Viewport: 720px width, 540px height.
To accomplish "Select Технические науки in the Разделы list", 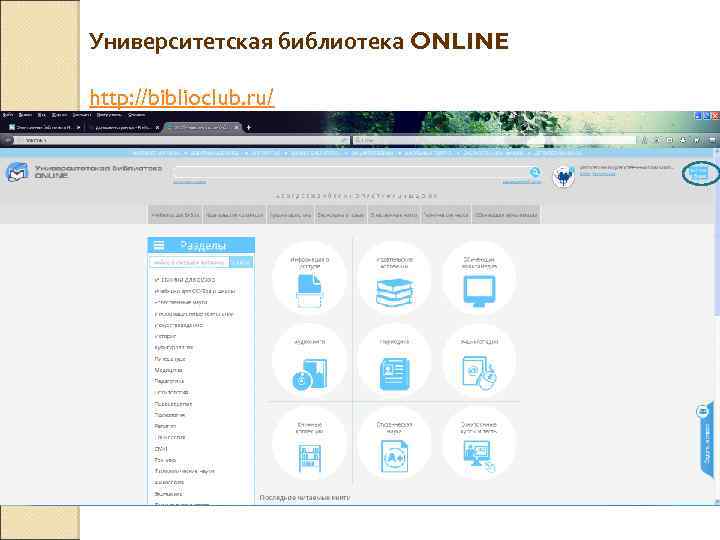I will 184,471.
